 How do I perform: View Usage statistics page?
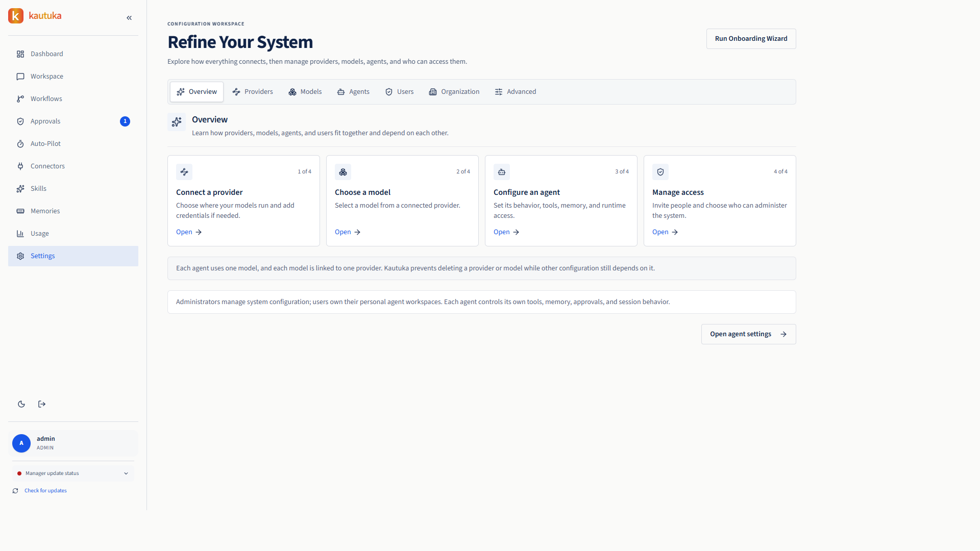[73, 234]
